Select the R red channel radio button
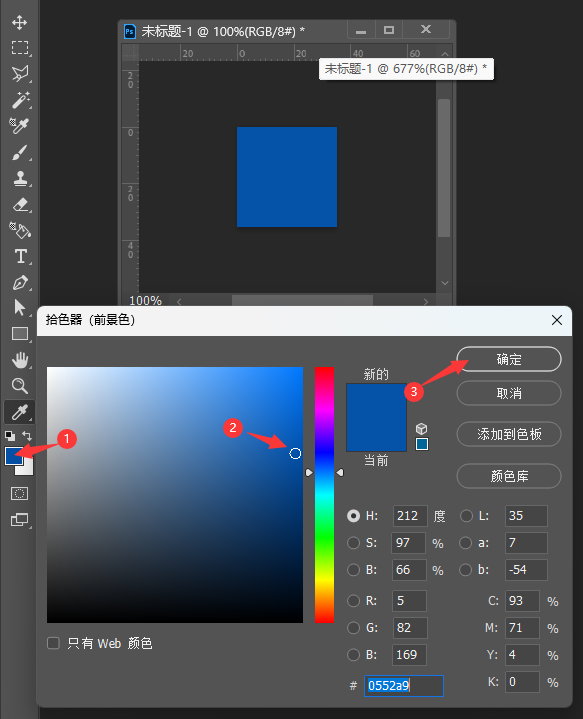The width and height of the screenshot is (583, 719). [353, 601]
